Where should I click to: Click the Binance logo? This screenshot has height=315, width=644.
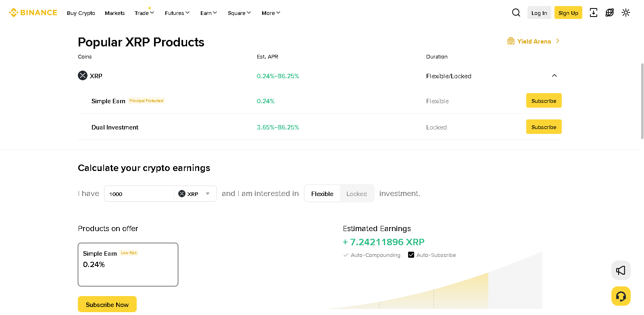tap(33, 12)
